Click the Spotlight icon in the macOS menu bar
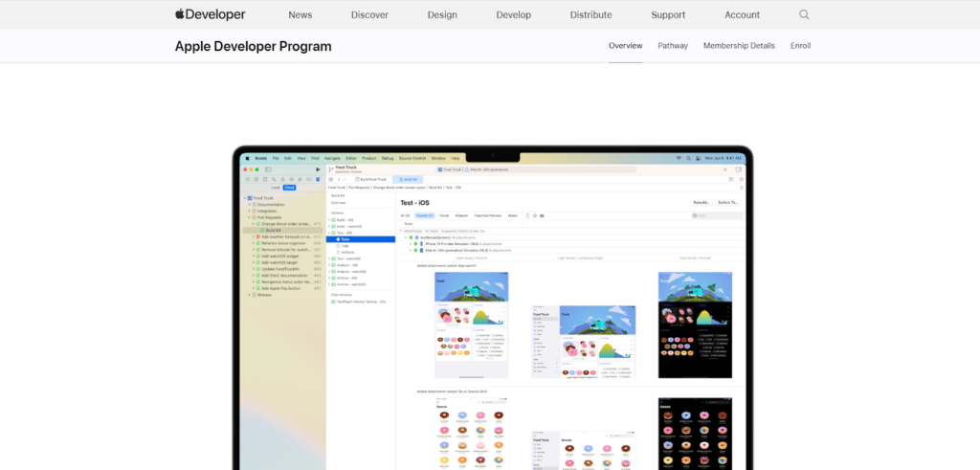980x470 pixels. pyautogui.click(x=689, y=158)
